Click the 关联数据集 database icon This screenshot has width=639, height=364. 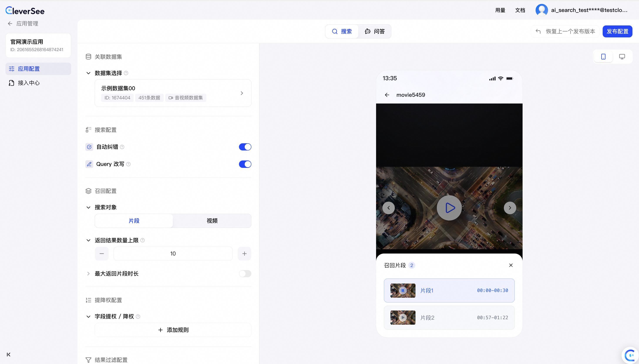pos(88,57)
